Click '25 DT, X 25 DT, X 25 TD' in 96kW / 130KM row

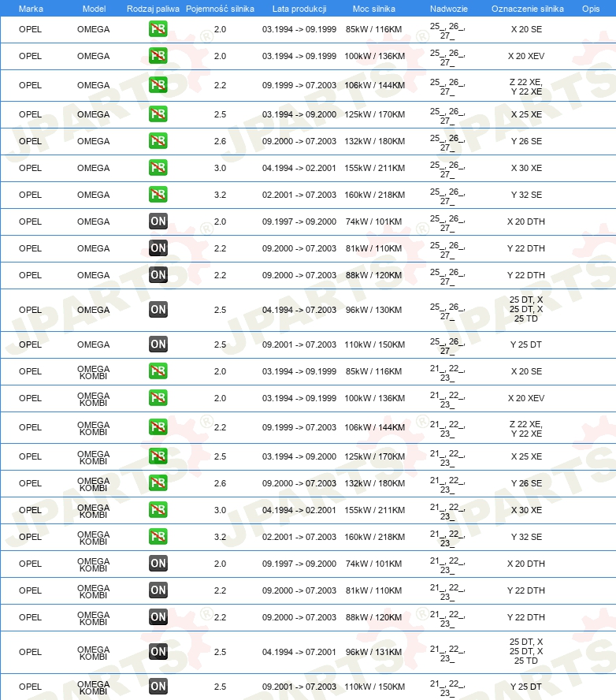coord(526,309)
